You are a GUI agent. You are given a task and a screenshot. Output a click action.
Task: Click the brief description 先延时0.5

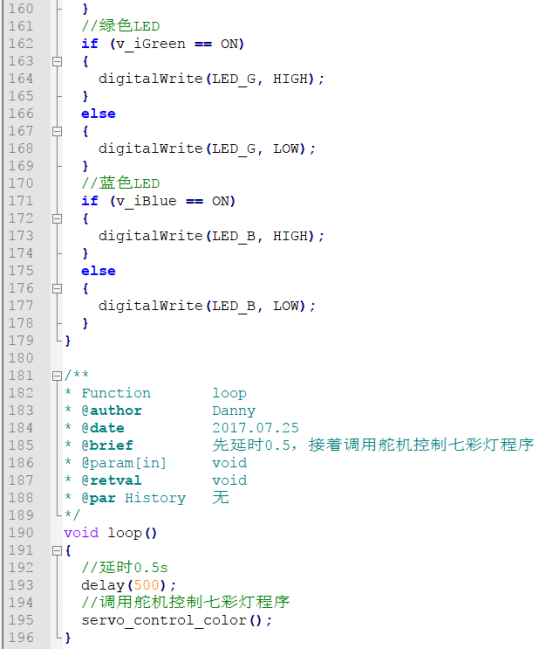(251, 445)
